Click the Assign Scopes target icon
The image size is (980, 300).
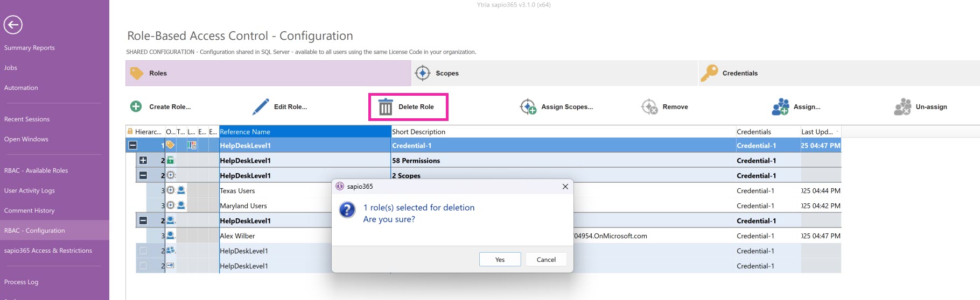(528, 106)
